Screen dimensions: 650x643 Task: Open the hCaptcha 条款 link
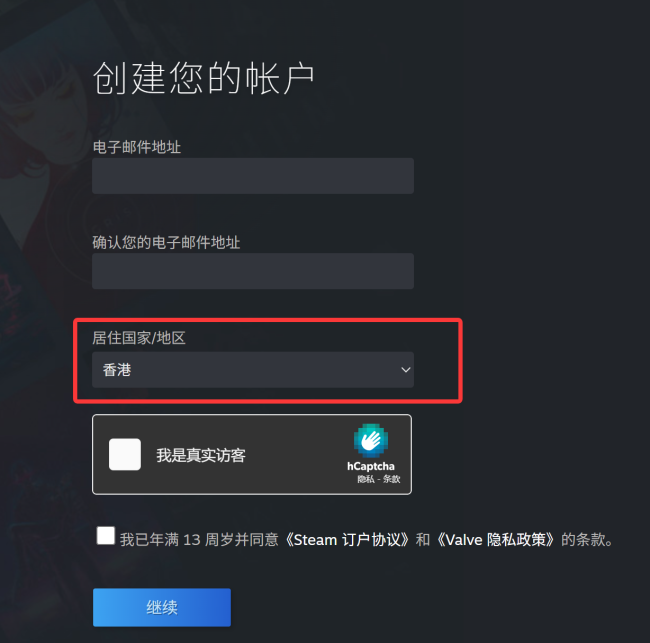click(x=391, y=480)
